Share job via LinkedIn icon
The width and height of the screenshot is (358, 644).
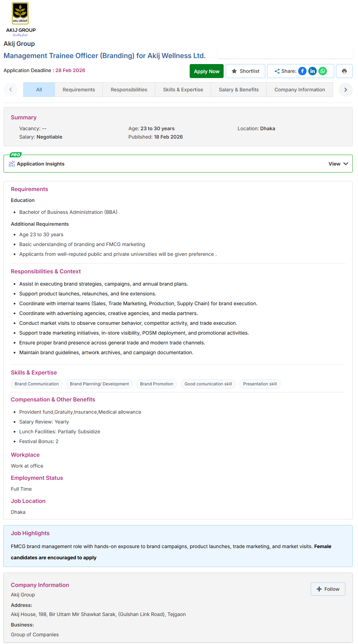313,71
